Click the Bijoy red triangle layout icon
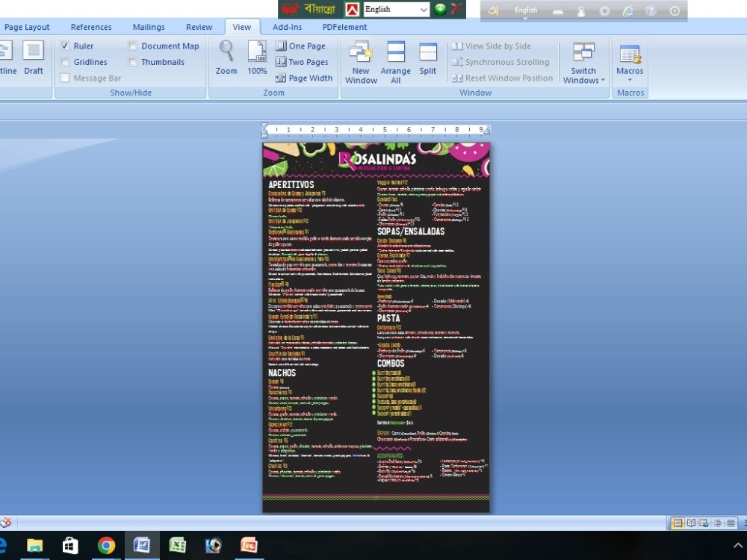The height and width of the screenshot is (560, 747). coord(352,9)
